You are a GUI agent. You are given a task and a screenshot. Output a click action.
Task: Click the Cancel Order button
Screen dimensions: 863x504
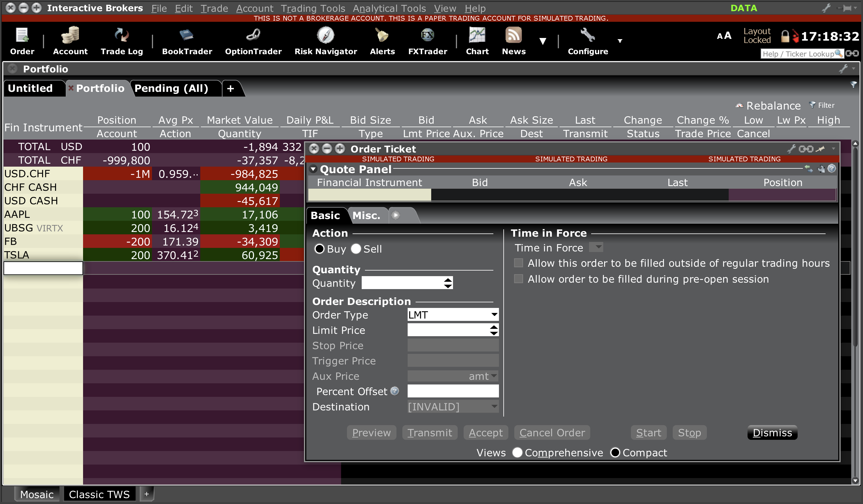coord(552,432)
